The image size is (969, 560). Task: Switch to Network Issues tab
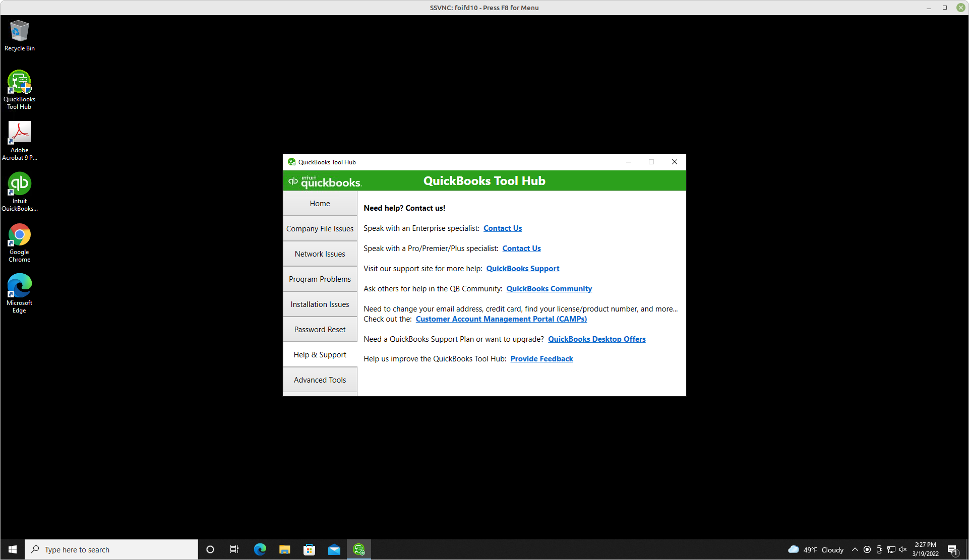coord(320,254)
